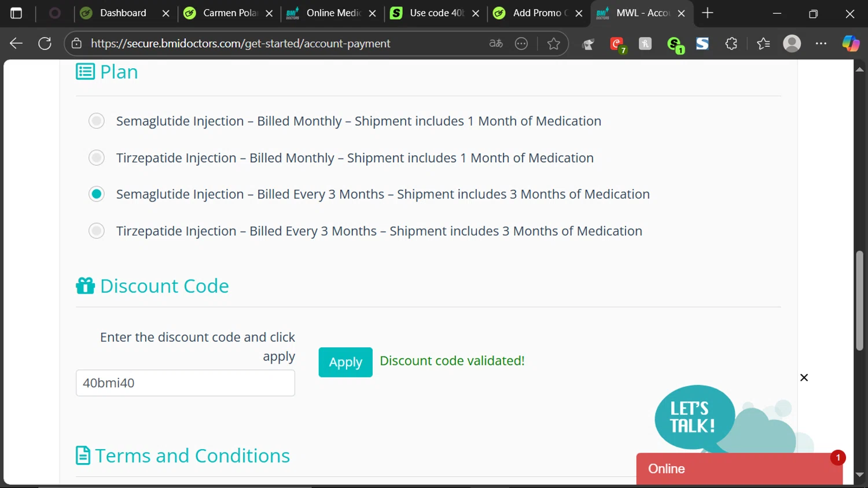Close the Add Promo tab

click(579, 13)
